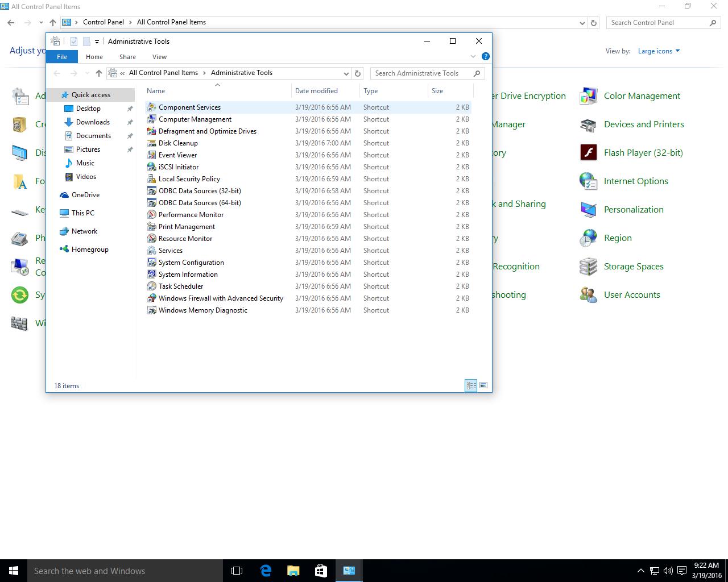Click the Search the web and Windows box
This screenshot has height=582, width=728.
[125, 571]
